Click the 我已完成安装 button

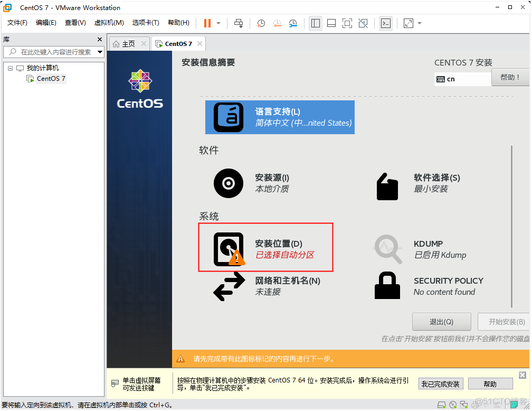coord(440,384)
